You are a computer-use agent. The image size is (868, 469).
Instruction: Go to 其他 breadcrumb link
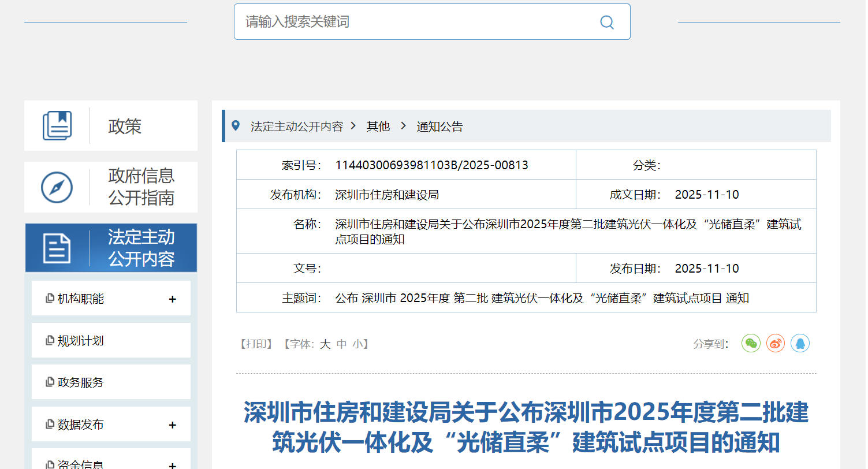pos(378,126)
